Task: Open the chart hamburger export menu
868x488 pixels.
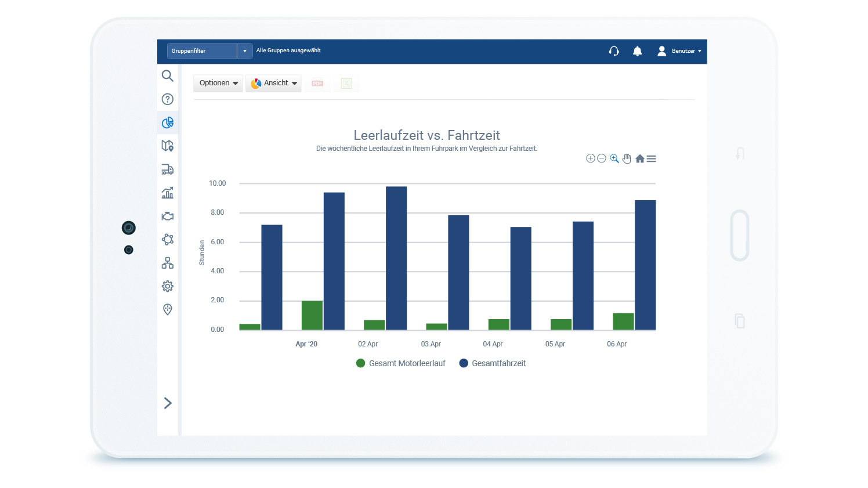Action: (x=652, y=158)
